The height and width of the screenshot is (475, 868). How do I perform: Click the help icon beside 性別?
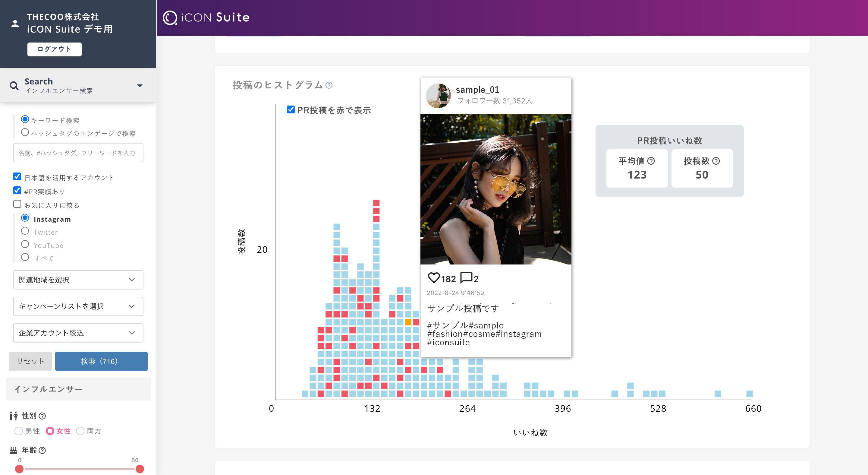coord(42,416)
